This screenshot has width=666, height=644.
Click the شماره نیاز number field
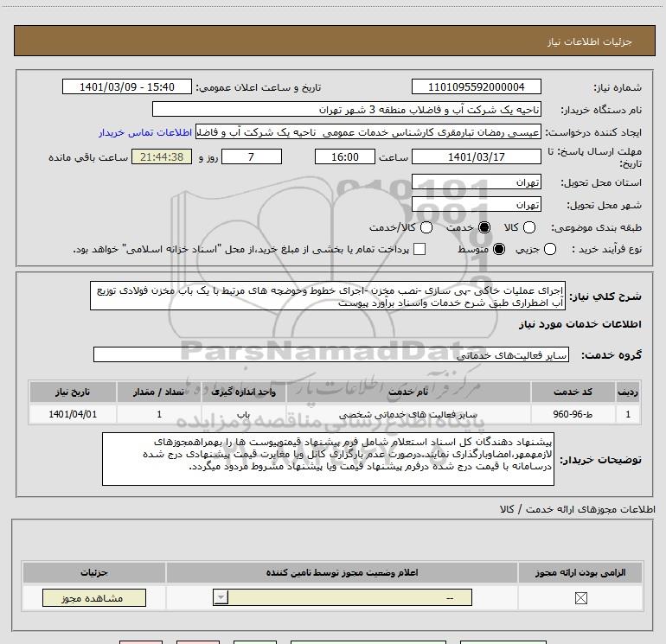pos(476,86)
